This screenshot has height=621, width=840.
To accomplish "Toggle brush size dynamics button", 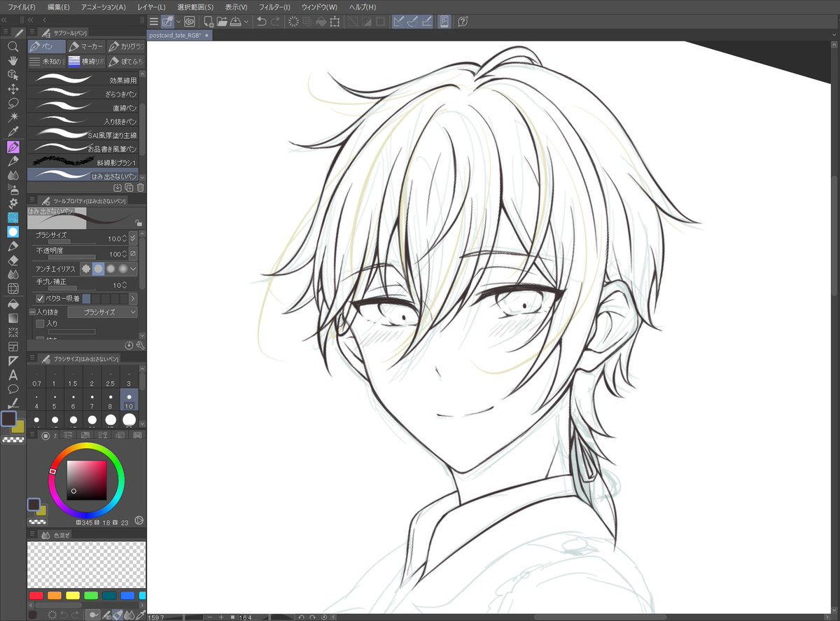I will tap(133, 238).
